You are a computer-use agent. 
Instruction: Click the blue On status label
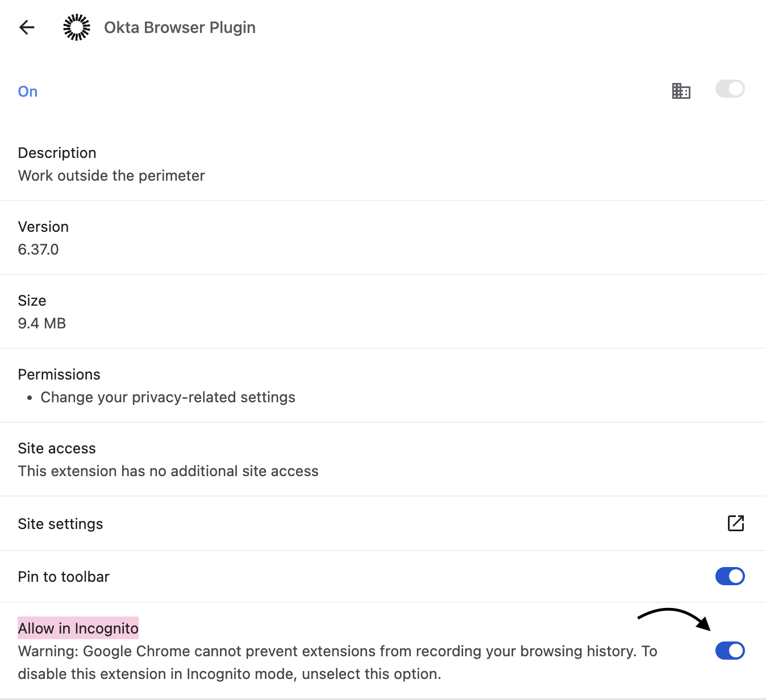(28, 91)
